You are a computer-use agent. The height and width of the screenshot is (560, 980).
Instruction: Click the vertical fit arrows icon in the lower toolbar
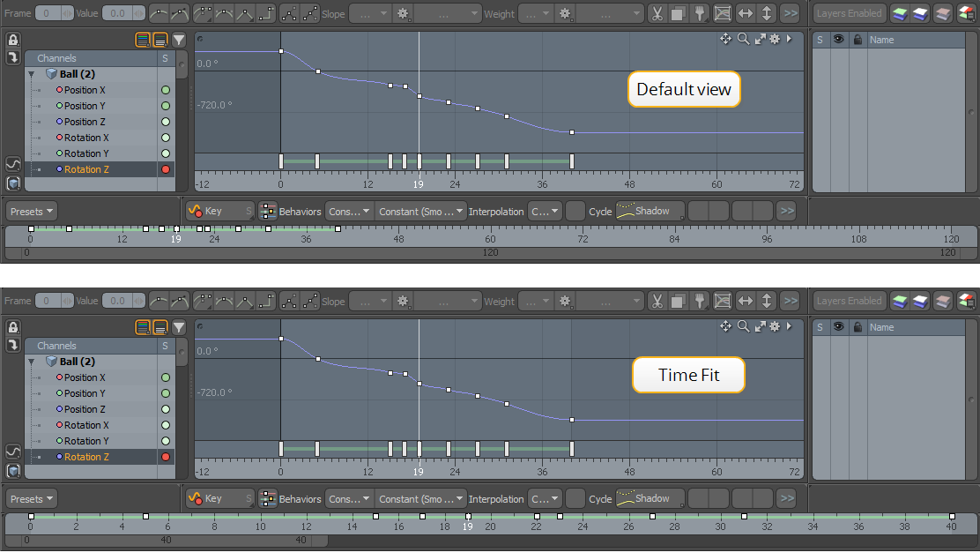point(767,301)
